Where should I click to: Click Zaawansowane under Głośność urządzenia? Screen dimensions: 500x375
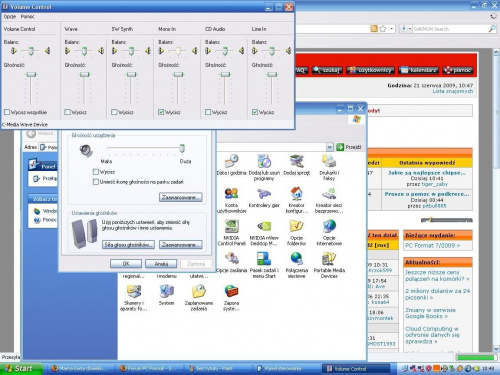tap(180, 197)
